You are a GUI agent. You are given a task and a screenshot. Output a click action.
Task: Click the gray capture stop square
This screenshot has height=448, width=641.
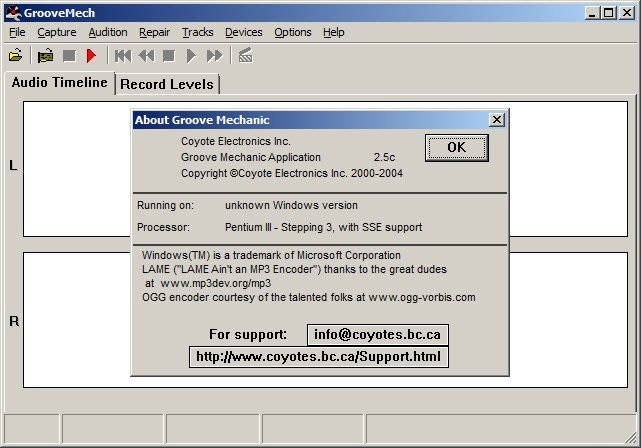[69, 56]
